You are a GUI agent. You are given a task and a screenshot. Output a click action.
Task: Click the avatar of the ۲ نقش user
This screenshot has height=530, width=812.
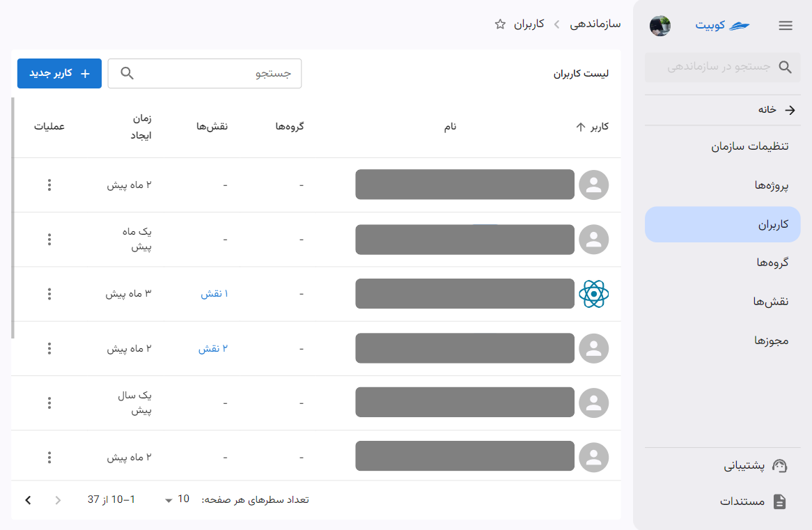pyautogui.click(x=593, y=348)
